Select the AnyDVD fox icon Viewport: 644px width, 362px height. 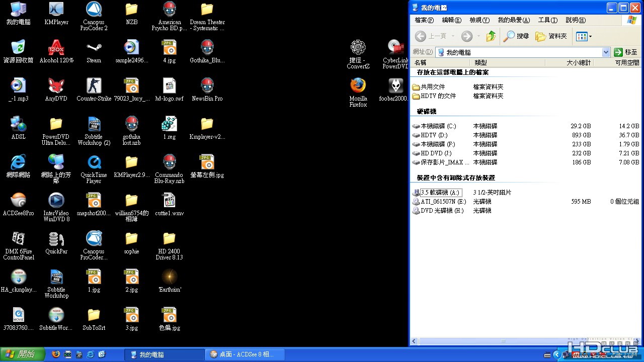pyautogui.click(x=56, y=90)
